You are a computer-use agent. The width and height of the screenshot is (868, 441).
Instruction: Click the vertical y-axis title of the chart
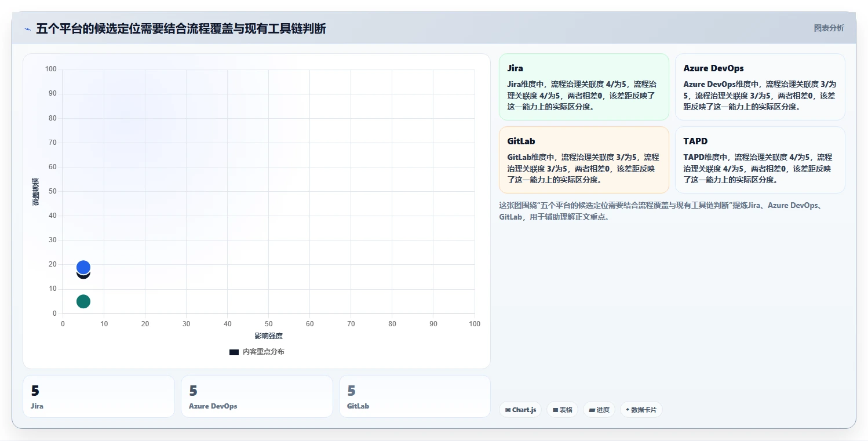(x=35, y=191)
